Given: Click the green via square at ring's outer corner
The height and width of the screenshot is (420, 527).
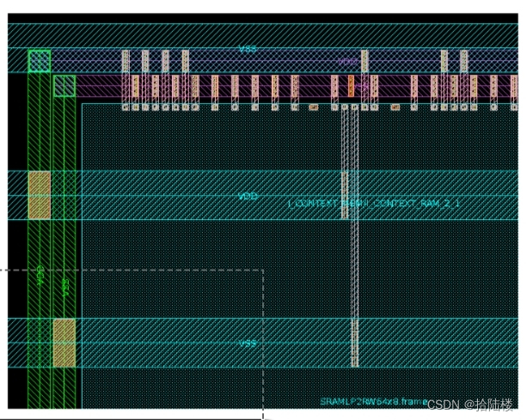Looking at the screenshot, I should [x=40, y=61].
